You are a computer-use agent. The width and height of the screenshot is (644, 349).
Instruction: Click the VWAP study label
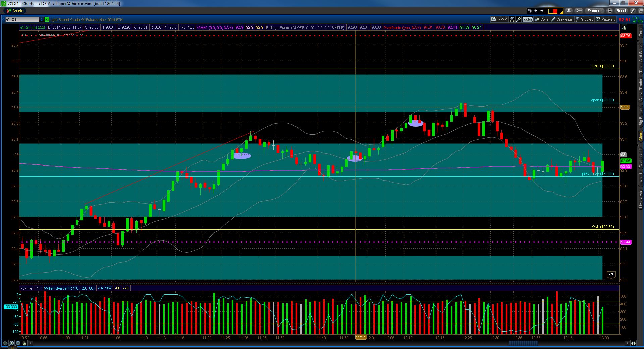pyautogui.click(x=215, y=28)
